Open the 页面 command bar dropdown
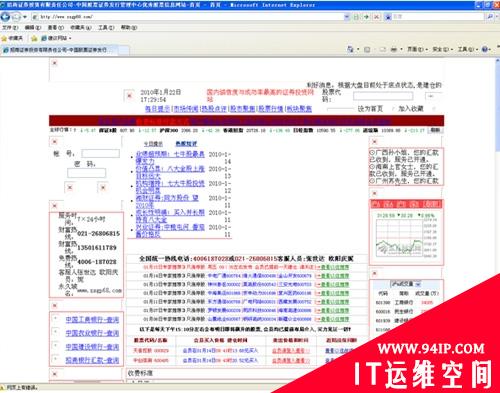 coord(417,49)
